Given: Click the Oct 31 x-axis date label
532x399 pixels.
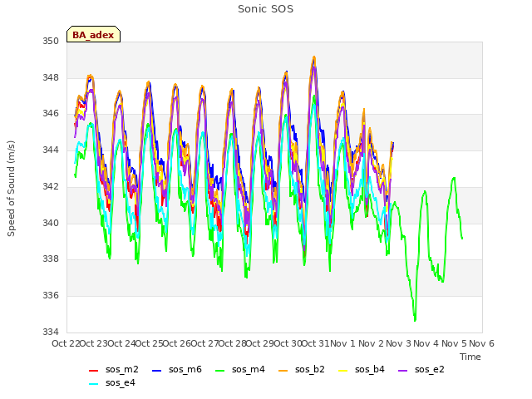Looking at the screenshot, I should pyautogui.click(x=316, y=343).
